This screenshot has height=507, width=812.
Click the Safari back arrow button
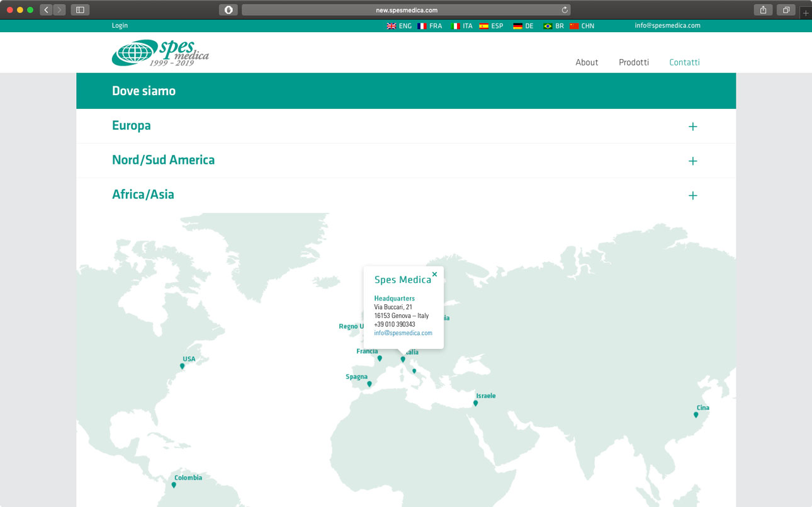(46, 10)
